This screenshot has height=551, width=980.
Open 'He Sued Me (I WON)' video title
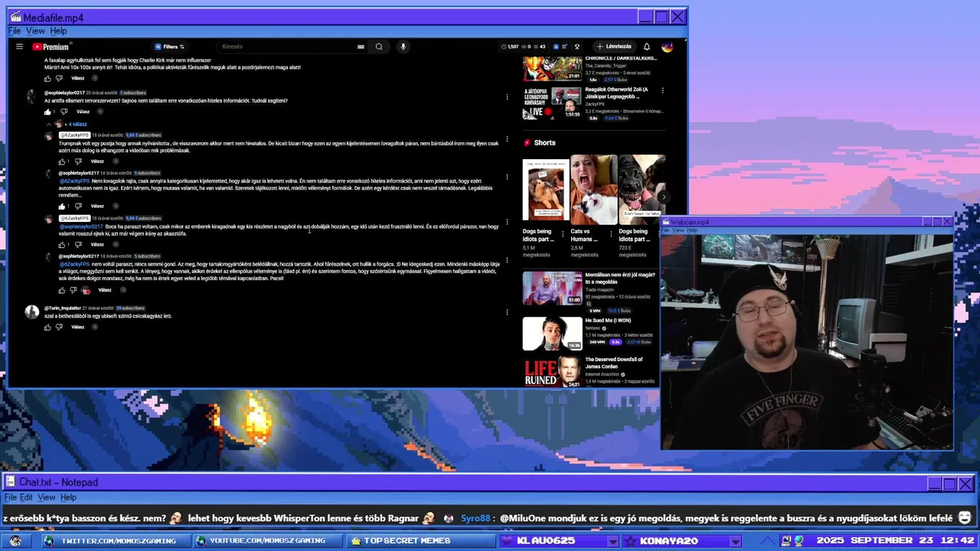click(608, 321)
